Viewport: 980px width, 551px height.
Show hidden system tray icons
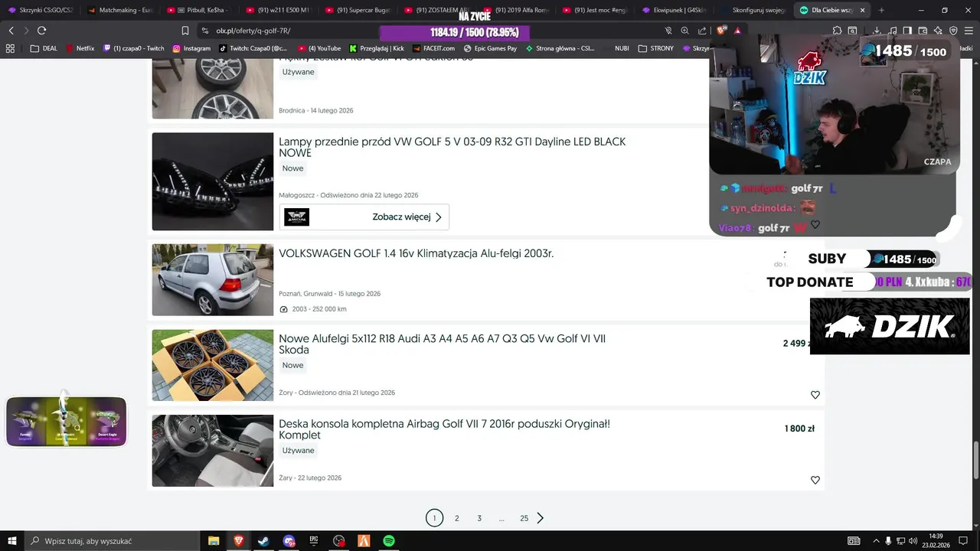[x=876, y=541]
